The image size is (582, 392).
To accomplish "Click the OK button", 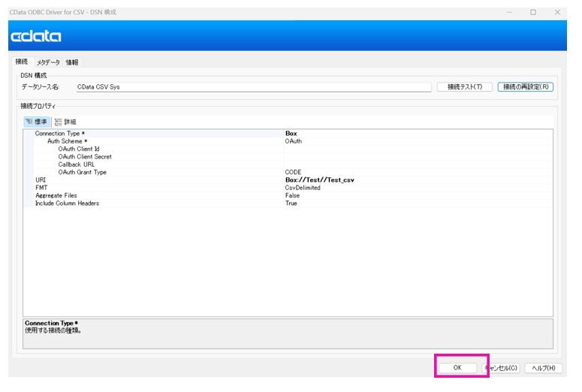I will [x=457, y=367].
